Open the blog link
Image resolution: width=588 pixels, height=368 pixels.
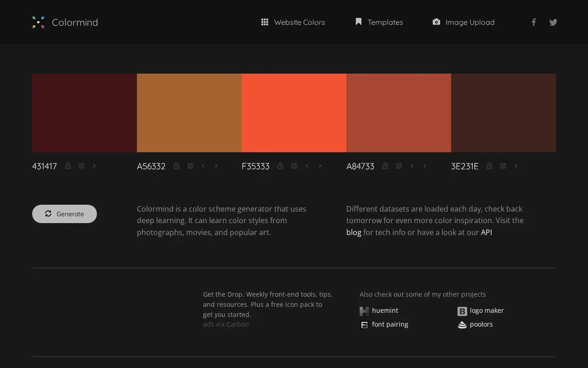tap(354, 232)
